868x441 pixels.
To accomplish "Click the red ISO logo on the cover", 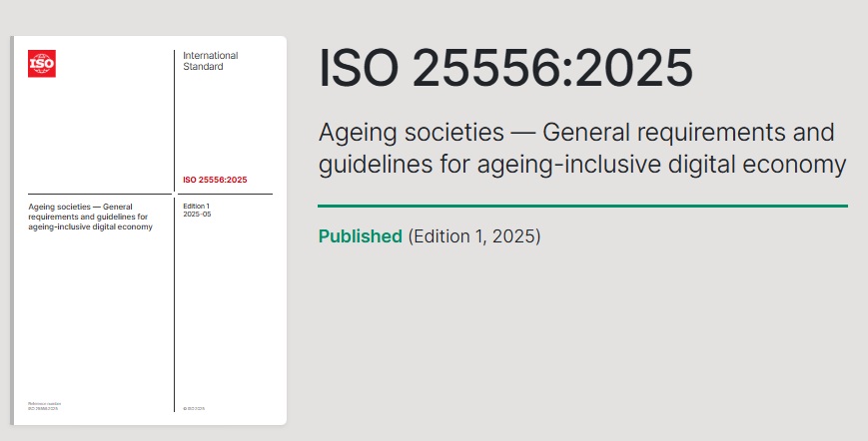I will 42,64.
